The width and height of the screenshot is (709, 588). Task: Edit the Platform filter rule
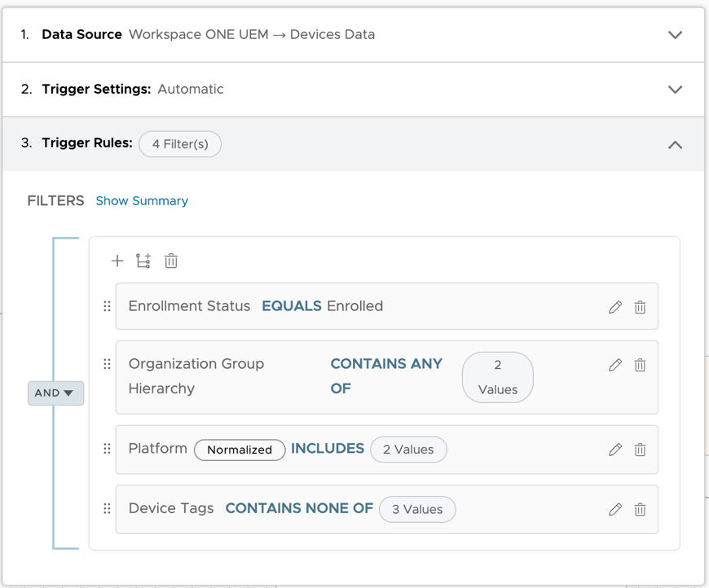615,450
